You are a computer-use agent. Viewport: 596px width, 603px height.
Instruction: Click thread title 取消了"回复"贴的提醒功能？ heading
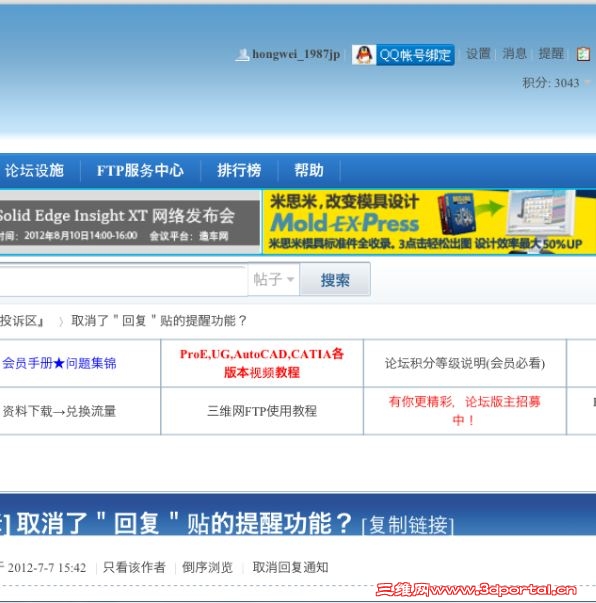[185, 523]
